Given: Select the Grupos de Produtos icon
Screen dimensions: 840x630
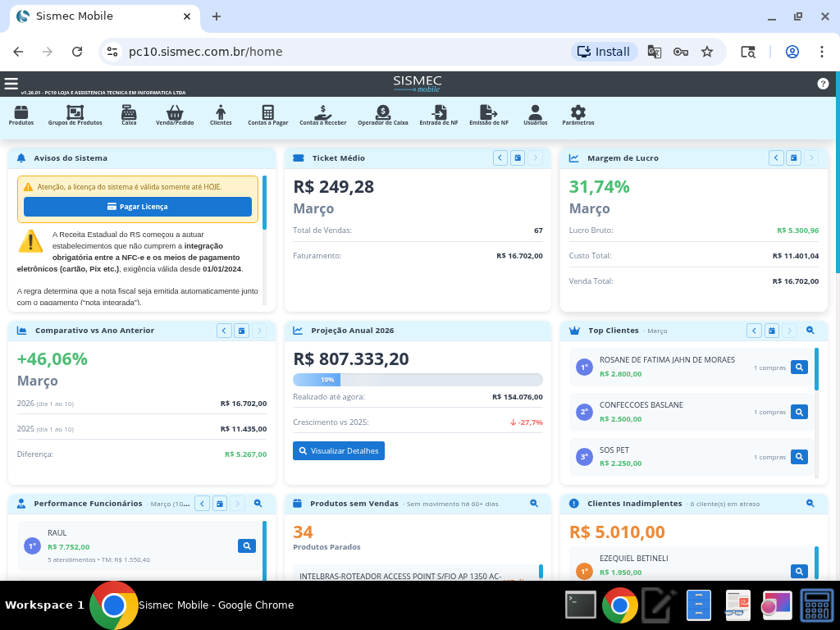Looking at the screenshot, I should (74, 116).
